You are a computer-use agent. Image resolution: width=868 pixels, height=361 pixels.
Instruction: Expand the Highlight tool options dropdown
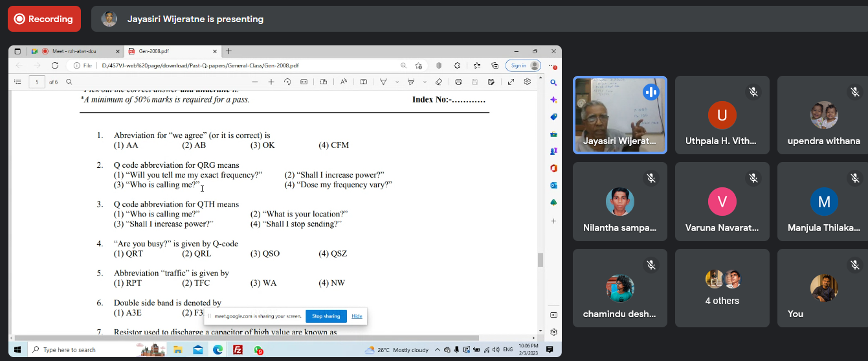point(425,82)
